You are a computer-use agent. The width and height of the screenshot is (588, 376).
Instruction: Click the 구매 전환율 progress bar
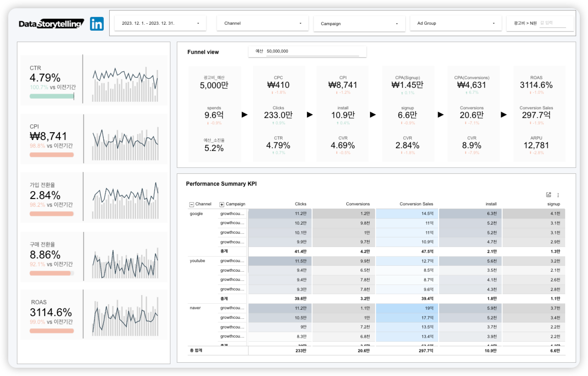[x=52, y=273]
